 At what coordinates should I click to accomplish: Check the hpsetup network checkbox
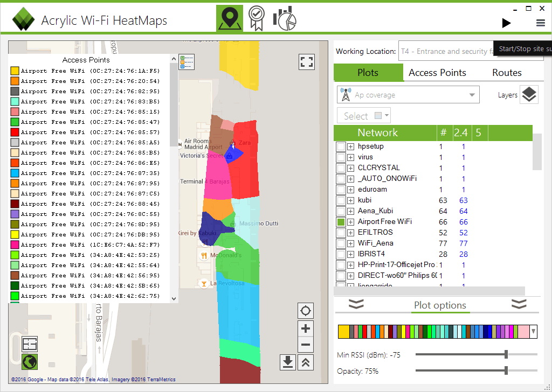coord(341,146)
